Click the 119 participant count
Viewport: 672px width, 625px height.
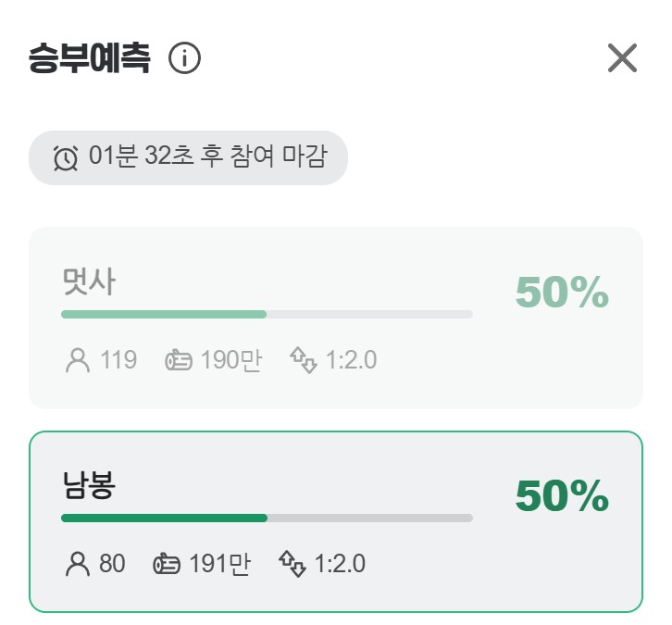click(x=118, y=360)
